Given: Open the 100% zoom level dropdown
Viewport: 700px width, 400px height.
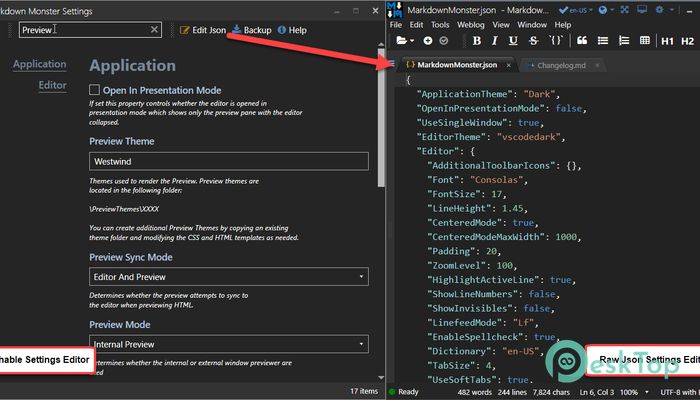Looking at the screenshot, I should tap(634, 392).
